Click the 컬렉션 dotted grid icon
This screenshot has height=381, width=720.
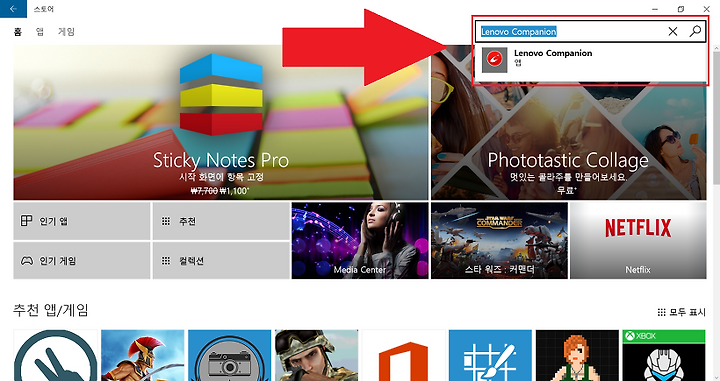click(x=166, y=261)
